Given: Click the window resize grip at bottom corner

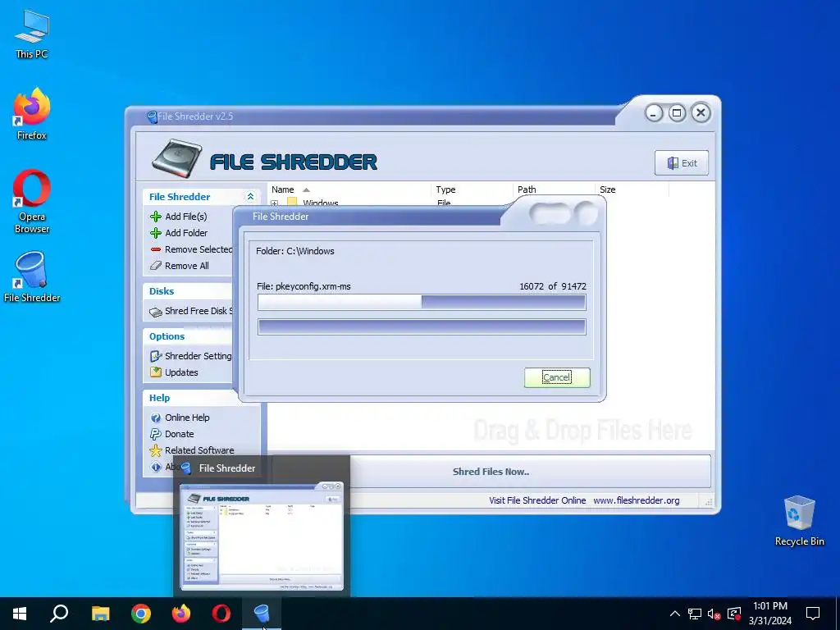Looking at the screenshot, I should click(x=708, y=502).
